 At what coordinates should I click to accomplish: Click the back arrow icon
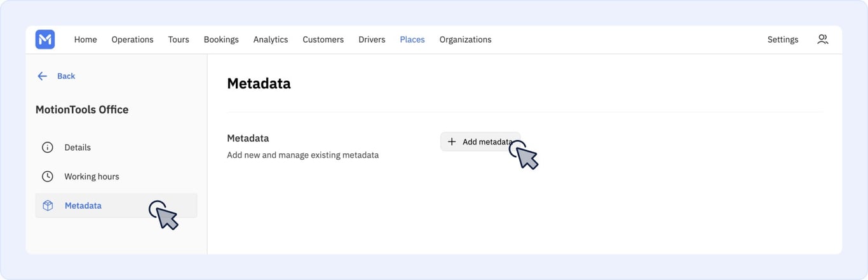point(42,76)
